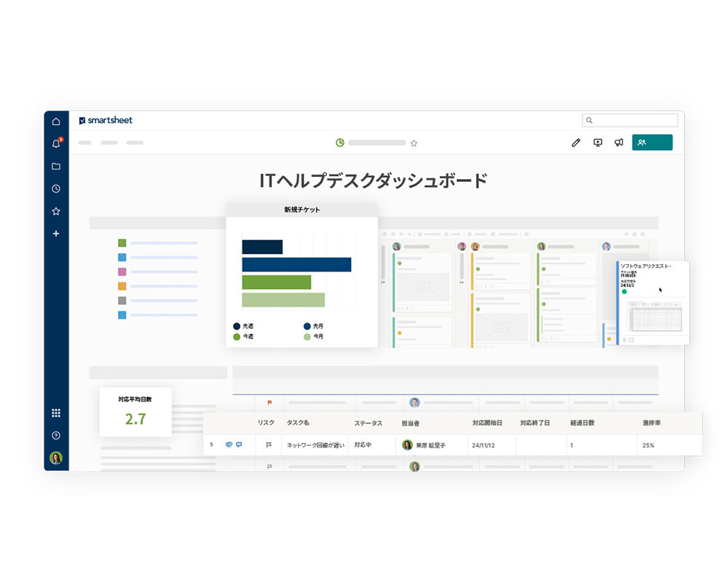Open the help question mark icon

point(56,435)
